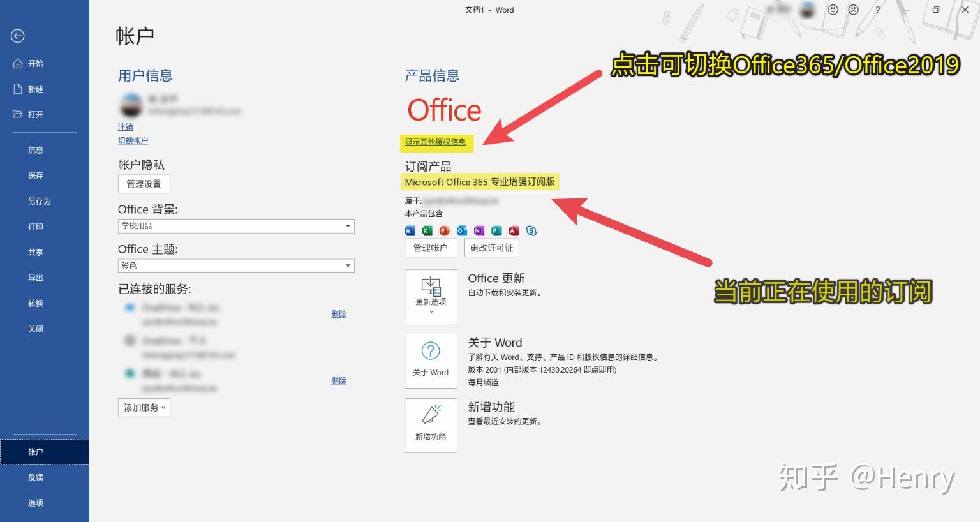Click the Excel app icon
The width and height of the screenshot is (980, 522).
pos(427,231)
